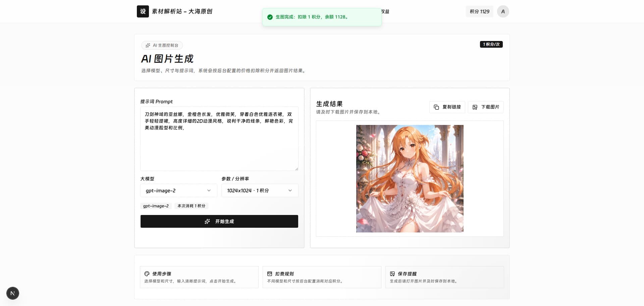
Task: Click the 扣费规则 card title
Action: click(x=284, y=274)
